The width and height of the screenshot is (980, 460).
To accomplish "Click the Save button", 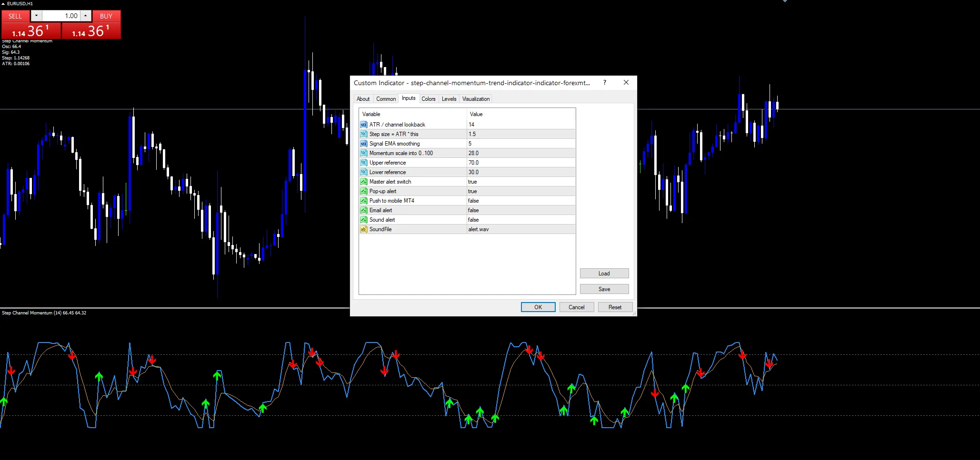I will pos(604,289).
